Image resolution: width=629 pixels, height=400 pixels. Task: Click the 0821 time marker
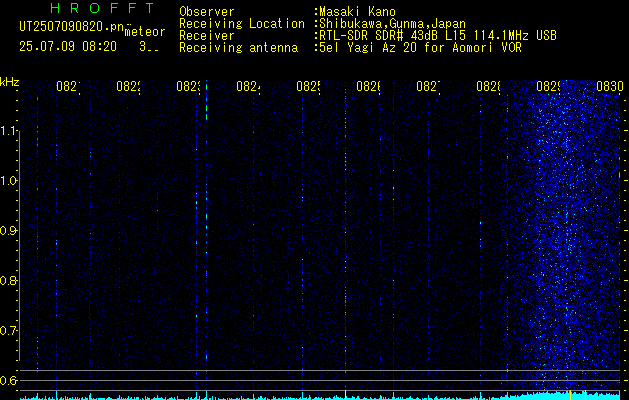(x=69, y=86)
